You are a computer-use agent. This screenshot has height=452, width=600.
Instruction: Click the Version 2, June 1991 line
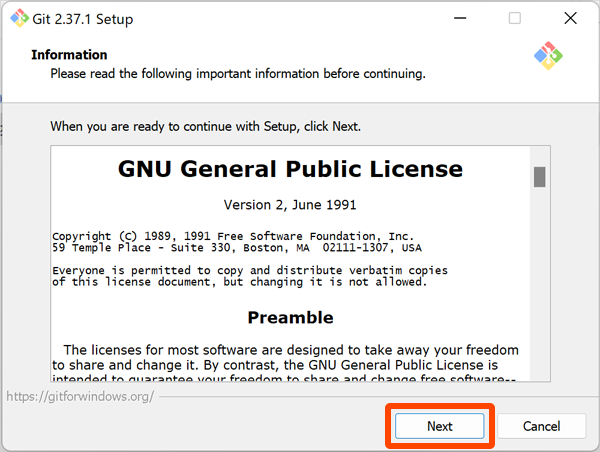coord(290,205)
